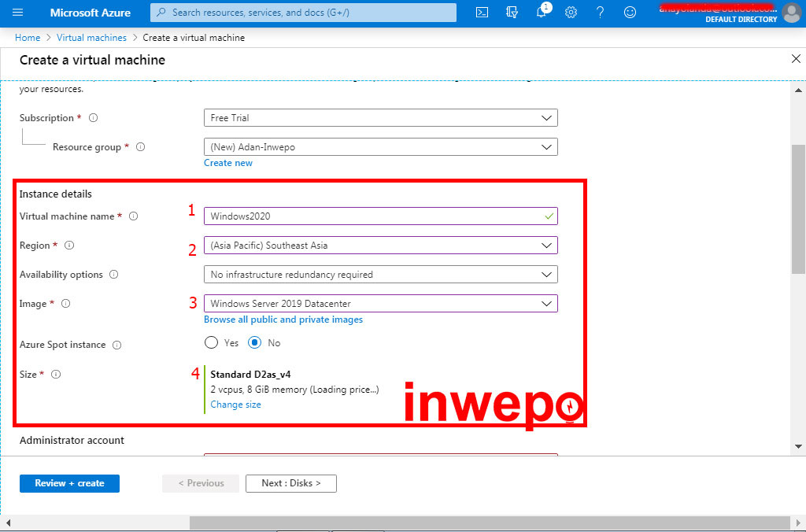
Task: Click the Home breadcrumb link
Action: 28,38
